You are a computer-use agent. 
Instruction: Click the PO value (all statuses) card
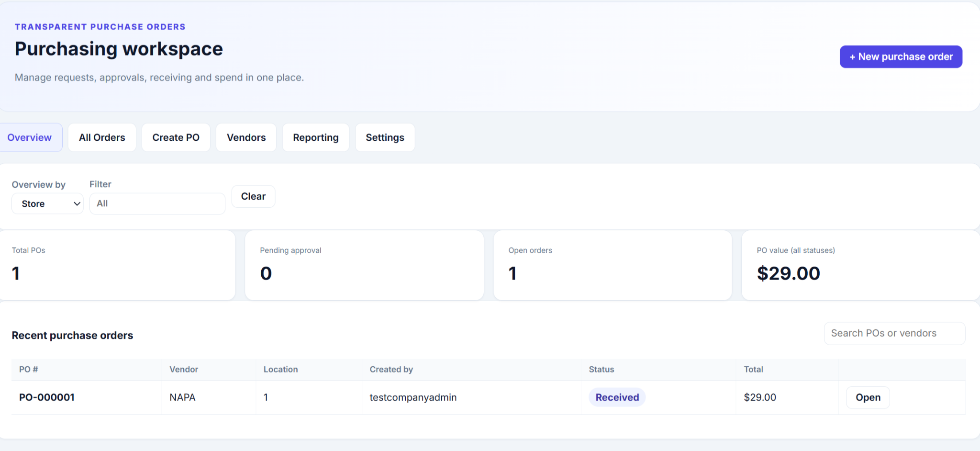coord(861,265)
